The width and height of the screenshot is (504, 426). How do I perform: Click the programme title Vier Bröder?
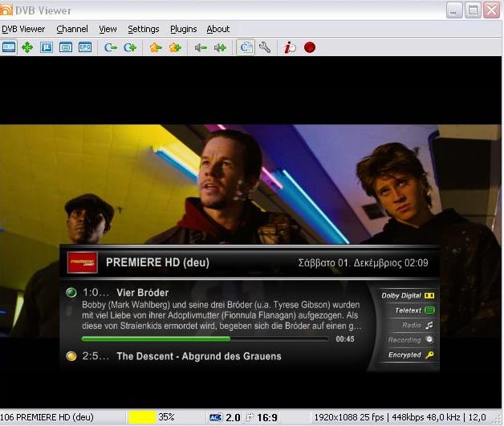point(142,293)
